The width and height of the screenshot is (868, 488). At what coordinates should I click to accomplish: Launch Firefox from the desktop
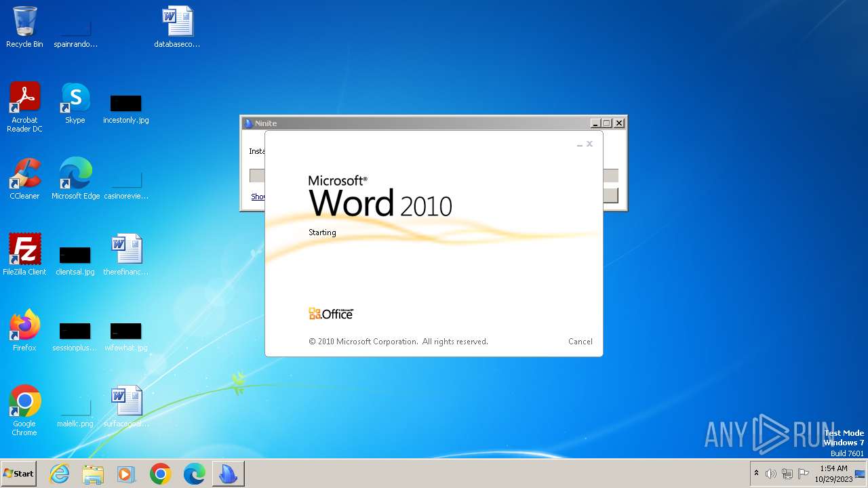(24, 331)
